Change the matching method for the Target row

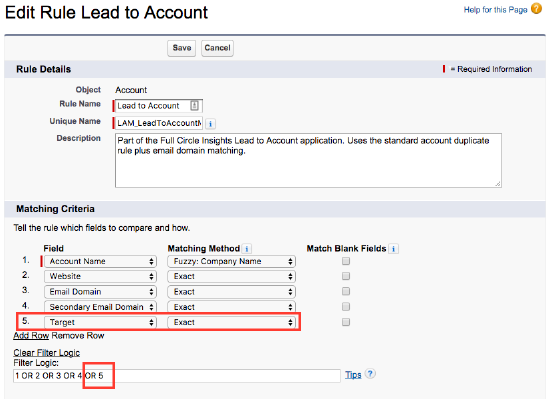point(232,322)
